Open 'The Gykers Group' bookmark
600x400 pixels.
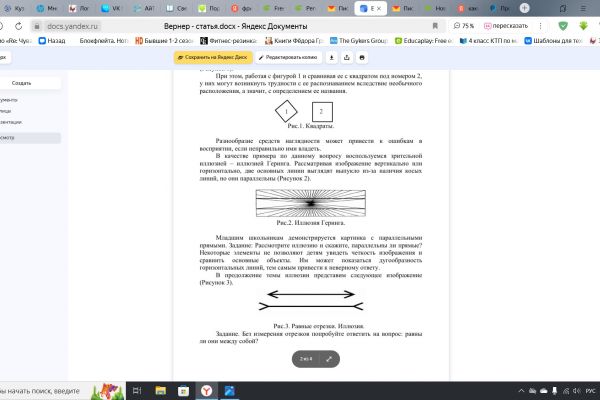coord(359,41)
